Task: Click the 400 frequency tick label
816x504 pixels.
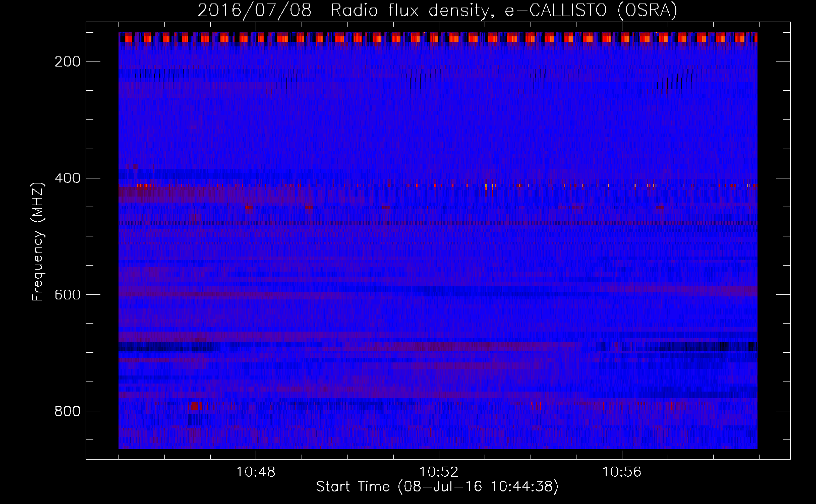Action: pos(68,178)
